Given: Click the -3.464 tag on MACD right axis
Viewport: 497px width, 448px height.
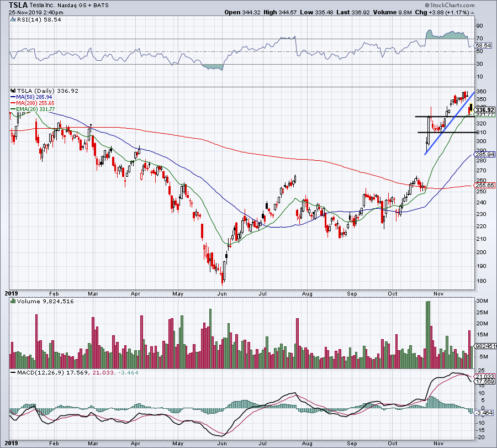Looking at the screenshot, I should coord(485,413).
